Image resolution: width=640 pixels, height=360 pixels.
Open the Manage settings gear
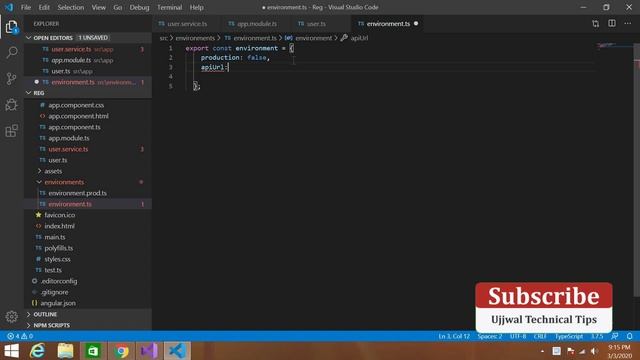11,316
